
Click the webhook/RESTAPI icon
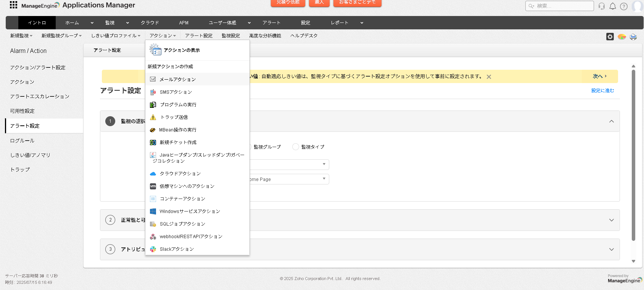(x=153, y=236)
